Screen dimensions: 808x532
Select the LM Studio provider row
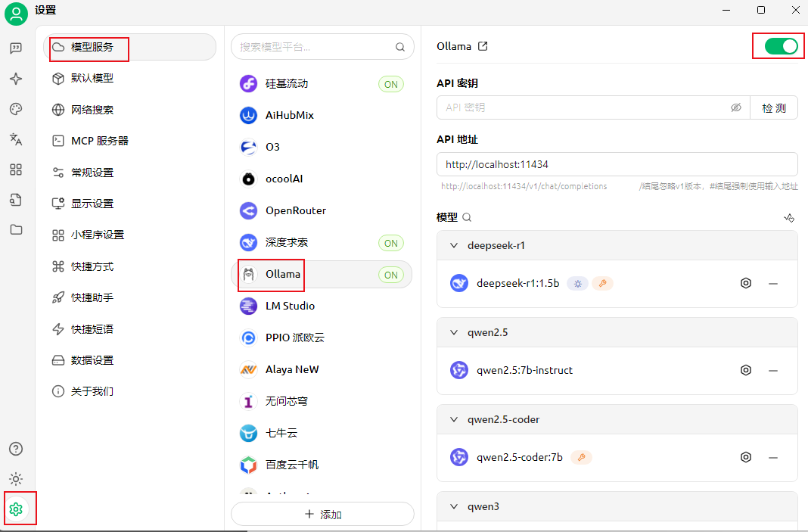point(322,306)
